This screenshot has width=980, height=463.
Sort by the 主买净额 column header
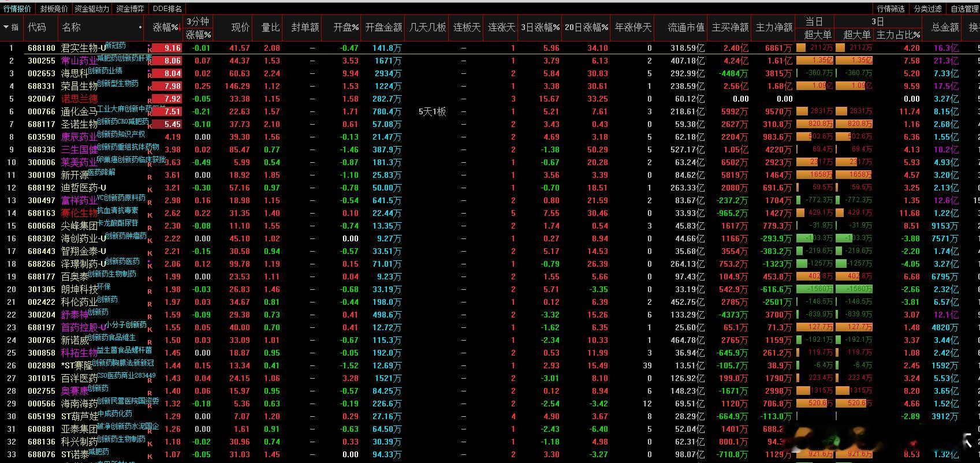click(x=730, y=27)
